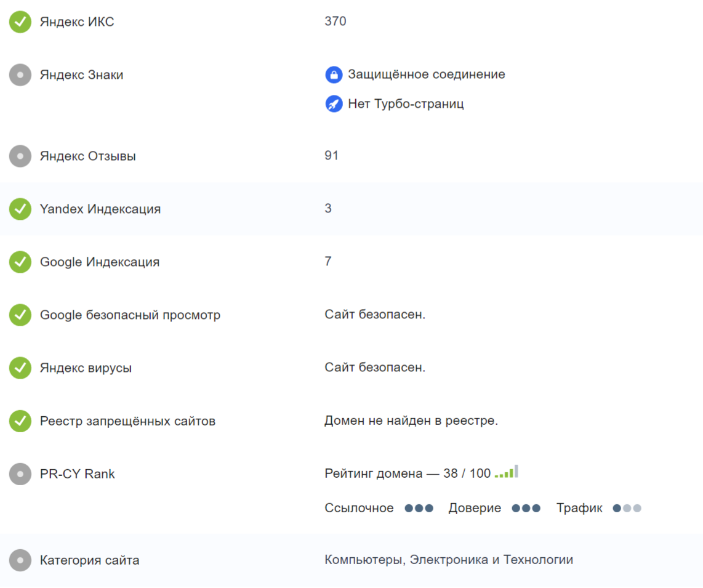Click the blue lock secure connection icon
This screenshot has height=588, width=703.
point(334,75)
